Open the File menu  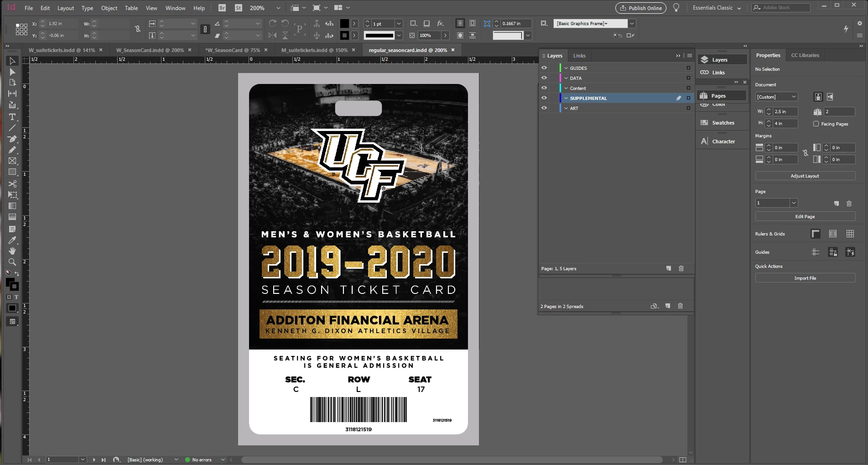(29, 8)
